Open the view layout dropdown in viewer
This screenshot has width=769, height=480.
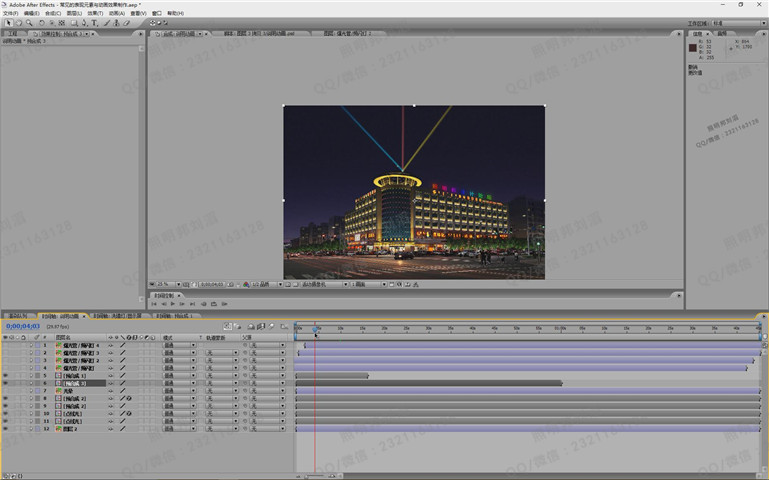pos(369,284)
